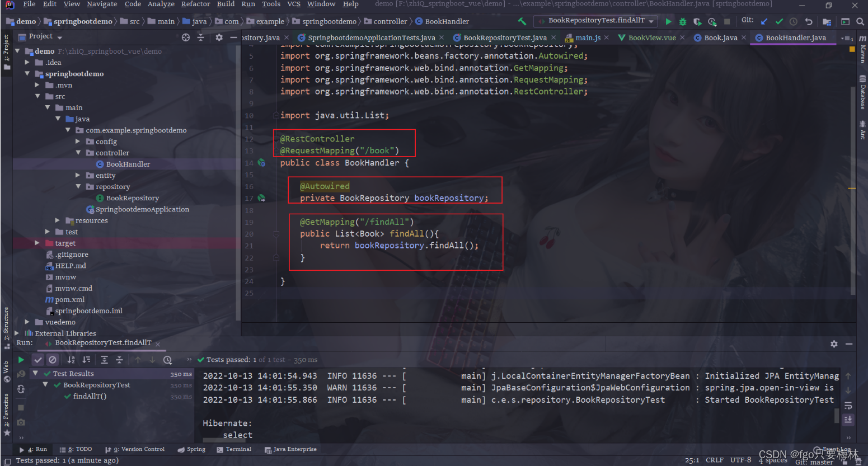Open Spring tool window

(x=191, y=449)
